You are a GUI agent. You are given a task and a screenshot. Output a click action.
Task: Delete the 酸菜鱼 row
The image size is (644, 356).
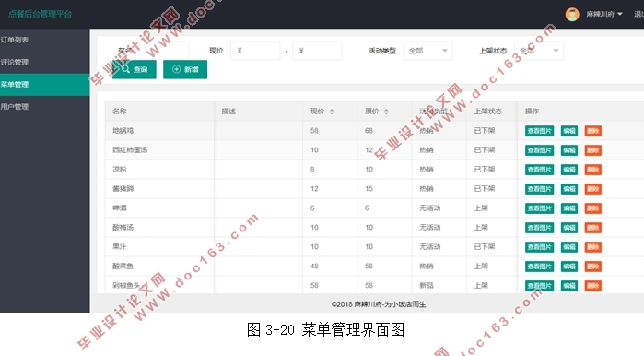pos(593,267)
